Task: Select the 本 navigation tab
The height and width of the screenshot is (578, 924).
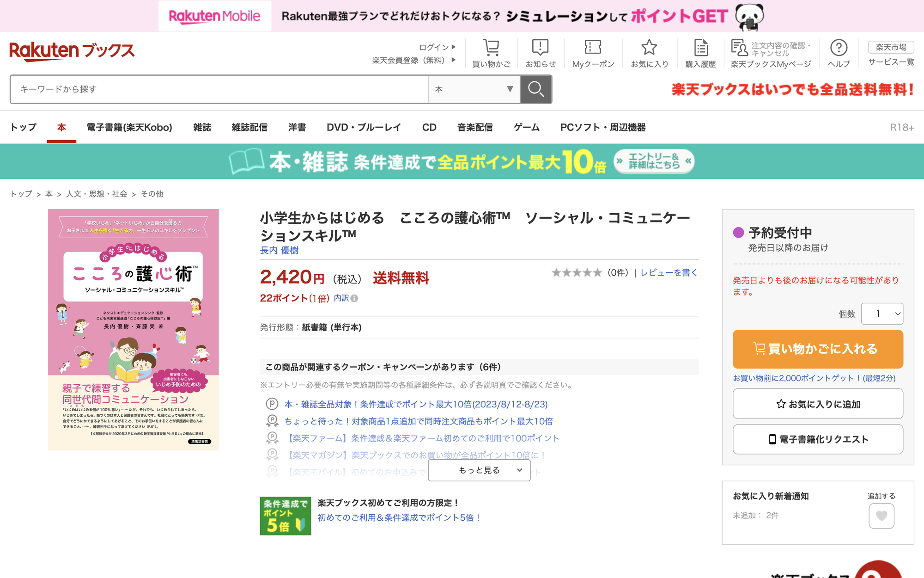Action: [x=61, y=127]
